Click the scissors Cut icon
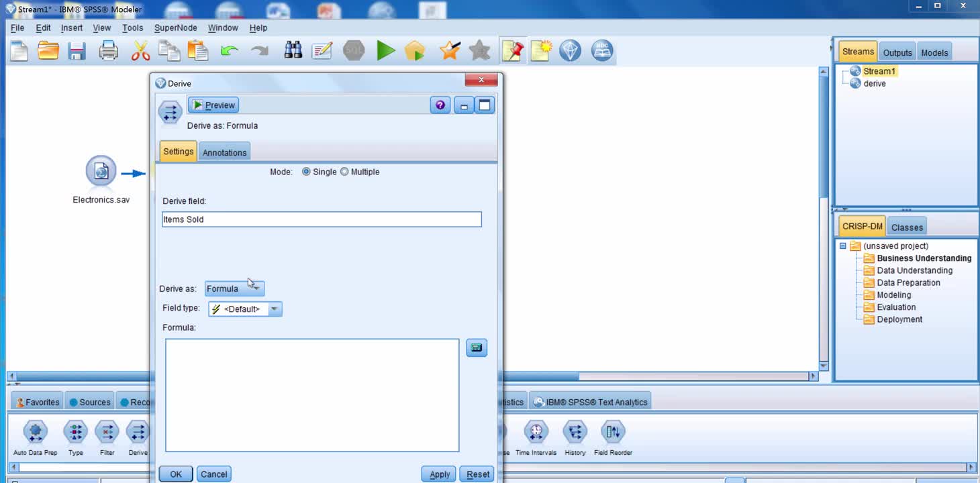Viewport: 980px width, 483px height. [x=140, y=51]
